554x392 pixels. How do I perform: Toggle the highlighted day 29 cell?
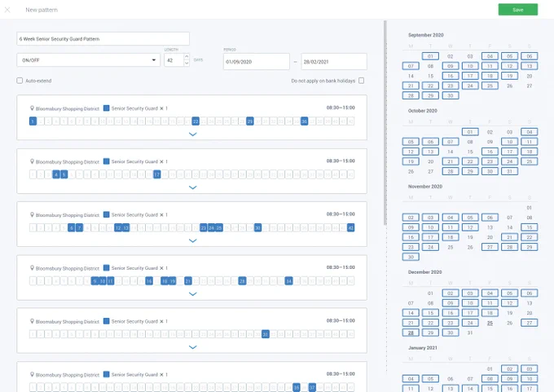[250, 121]
